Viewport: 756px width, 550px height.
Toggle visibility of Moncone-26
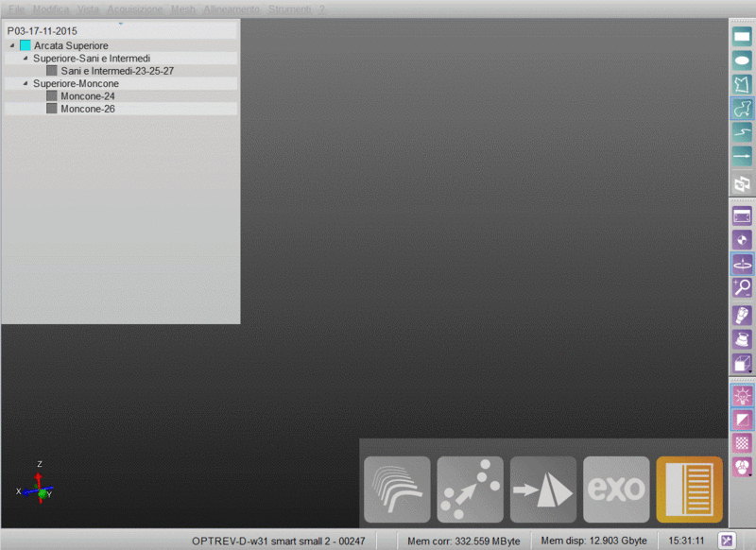(51, 109)
